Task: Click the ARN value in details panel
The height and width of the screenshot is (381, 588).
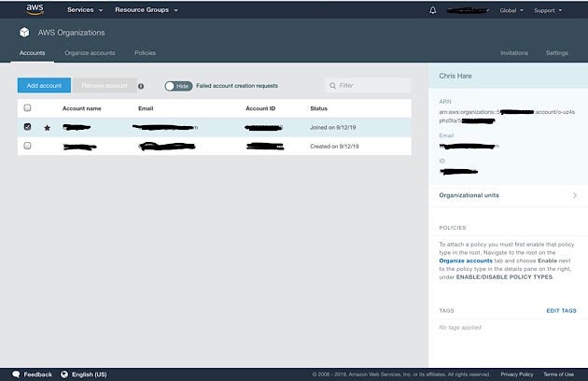Action: click(507, 117)
